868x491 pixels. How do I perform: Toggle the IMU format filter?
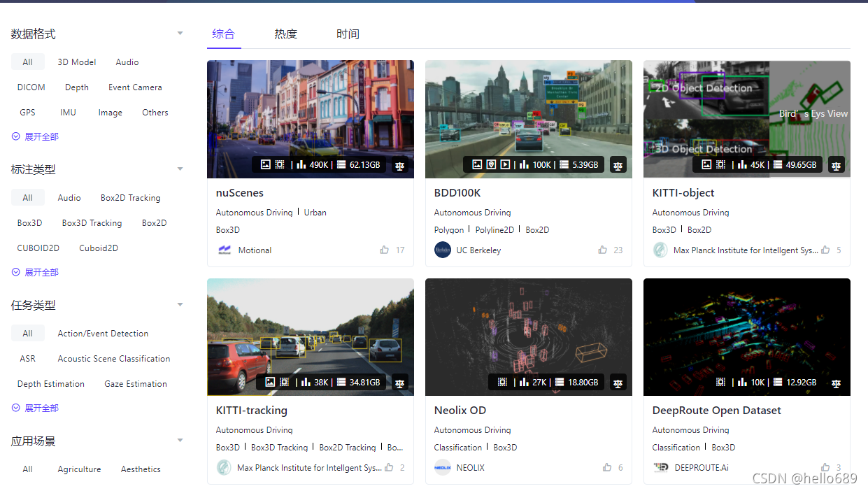[x=68, y=112]
